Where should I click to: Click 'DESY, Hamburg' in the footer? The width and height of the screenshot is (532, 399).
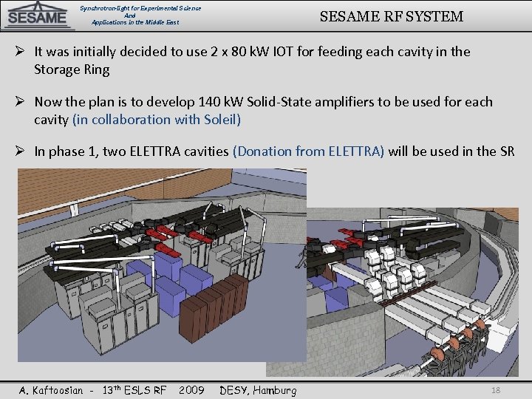coord(258,391)
